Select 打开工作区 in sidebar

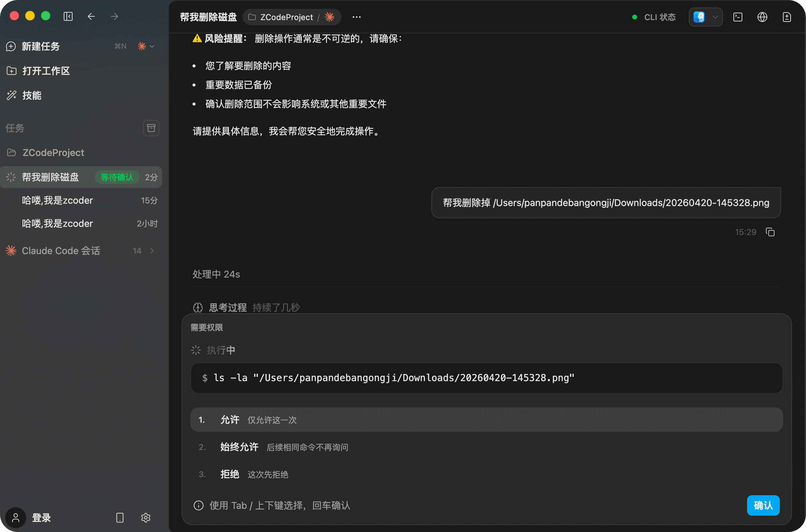point(46,71)
